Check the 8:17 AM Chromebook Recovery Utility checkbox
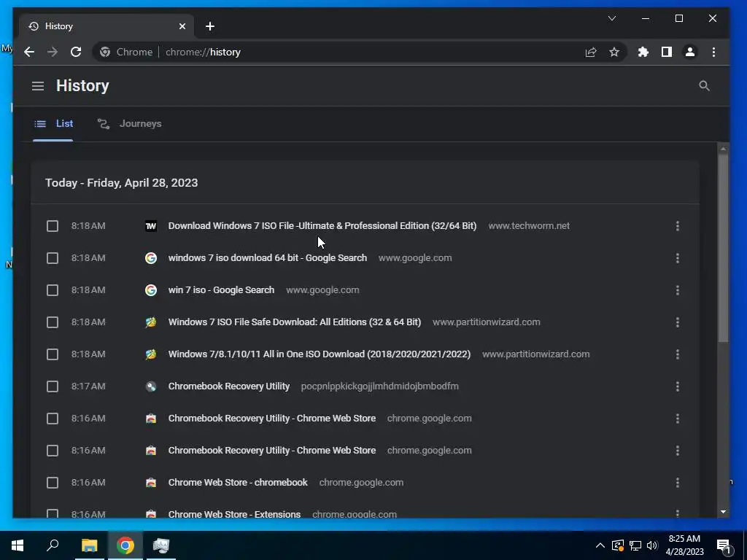The image size is (747, 560). click(x=53, y=386)
